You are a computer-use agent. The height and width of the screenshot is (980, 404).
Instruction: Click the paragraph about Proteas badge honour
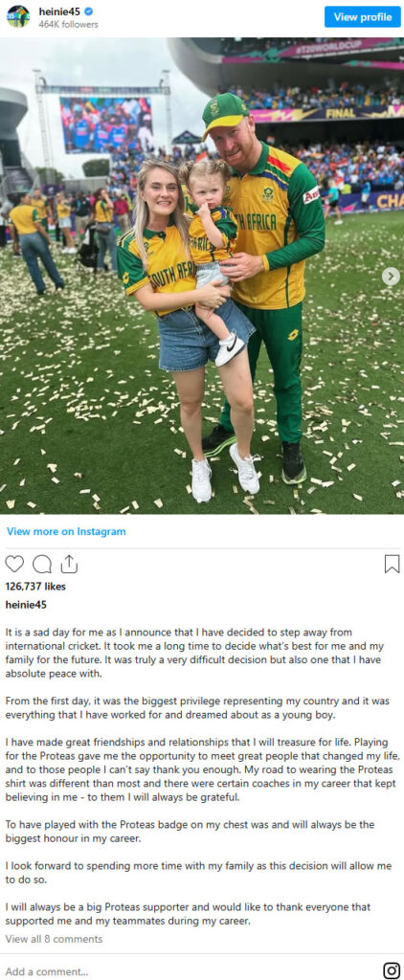[x=191, y=832]
